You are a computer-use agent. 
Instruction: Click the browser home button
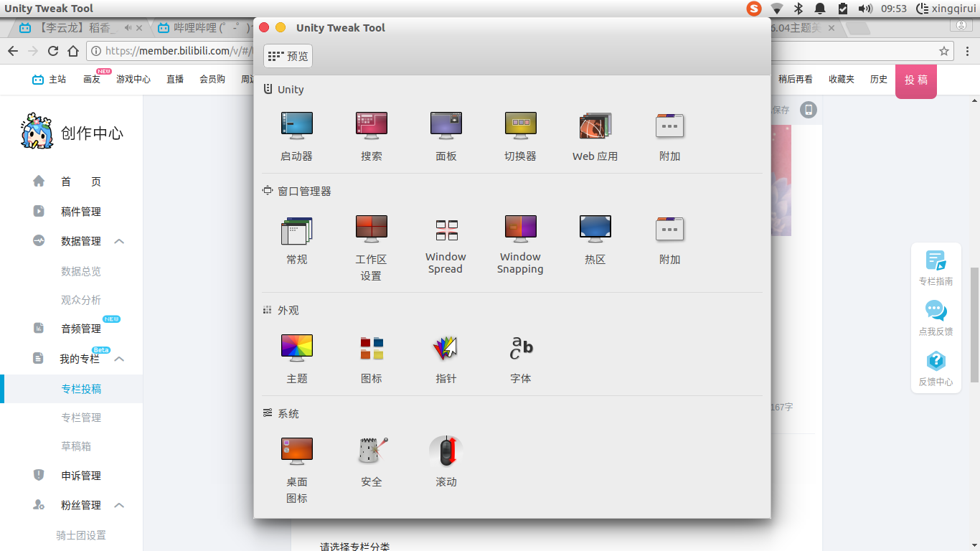click(x=72, y=51)
